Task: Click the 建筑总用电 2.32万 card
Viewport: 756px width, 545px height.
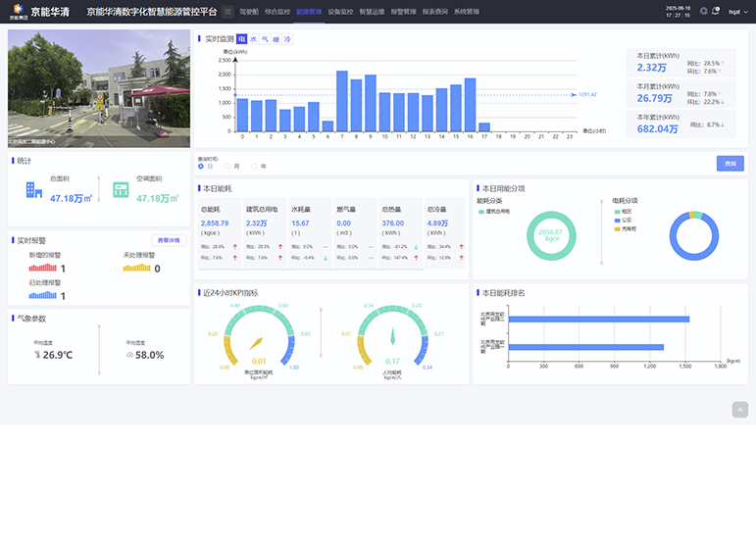Action: [265, 232]
